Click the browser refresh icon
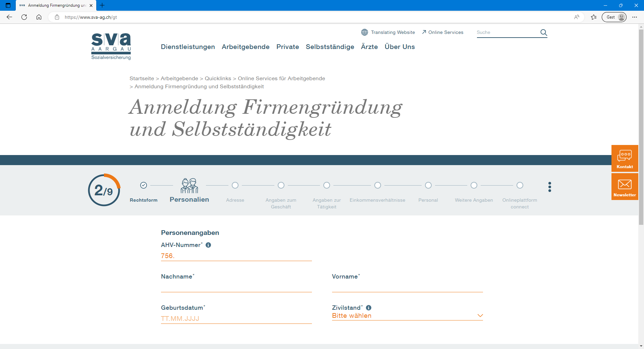Screen dimensions: 644x349 click(x=24, y=17)
